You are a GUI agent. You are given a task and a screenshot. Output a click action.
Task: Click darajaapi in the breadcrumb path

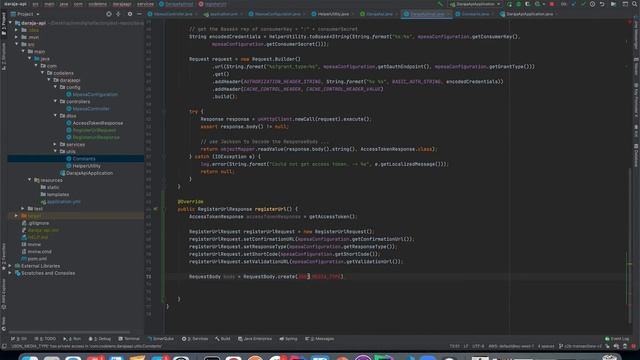click(122, 4)
